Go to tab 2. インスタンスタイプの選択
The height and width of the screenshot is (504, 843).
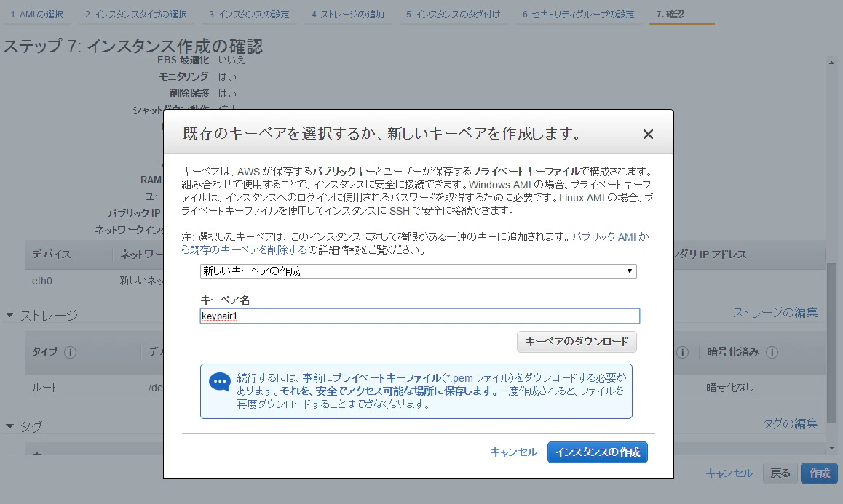(135, 15)
